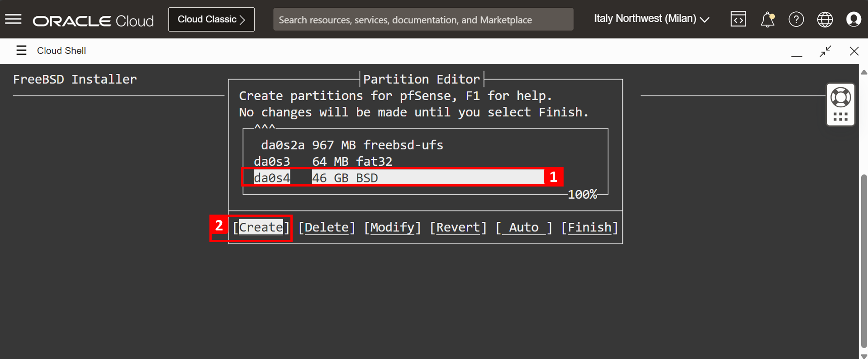Choose the Create button in Partition Editor
The width and height of the screenshot is (868, 359).
pyautogui.click(x=261, y=227)
